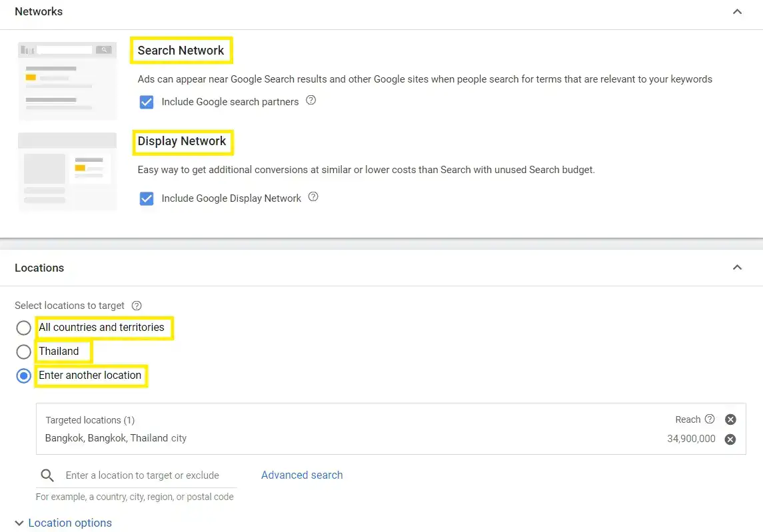
Task: Click the Search Network preview thumbnail
Action: [67, 81]
